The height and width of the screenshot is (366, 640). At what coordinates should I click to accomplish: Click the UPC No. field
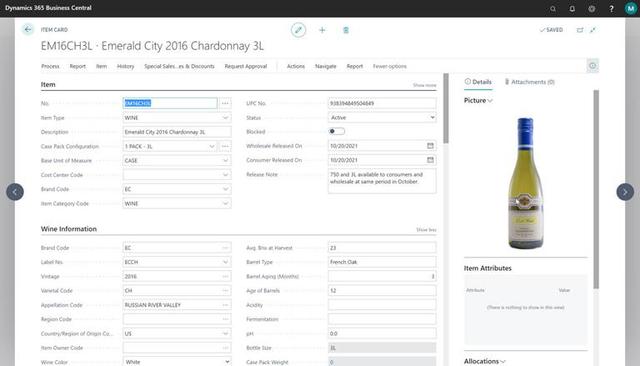(x=382, y=103)
